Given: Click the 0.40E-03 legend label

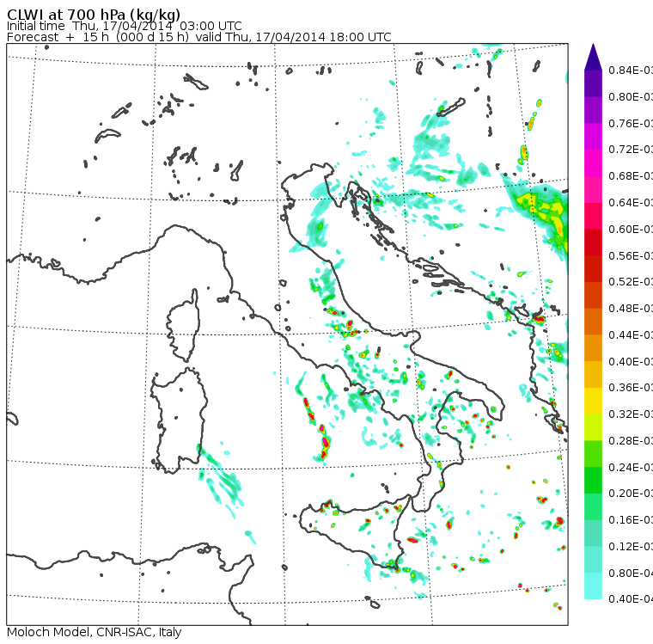Looking at the screenshot, I should pos(631,361).
